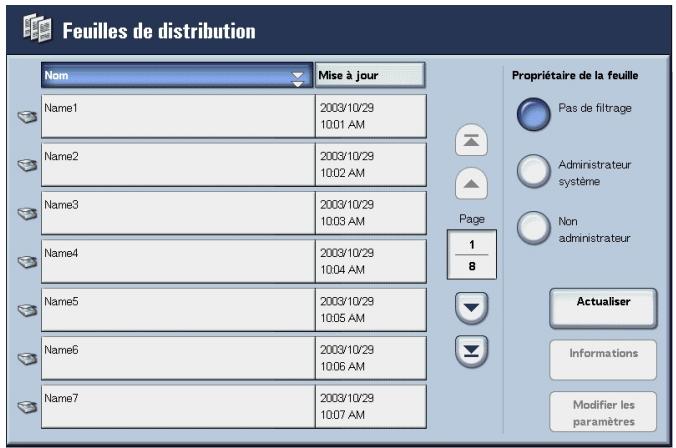Click the scanner icon beside Name2
676x448 pixels.
(27, 165)
